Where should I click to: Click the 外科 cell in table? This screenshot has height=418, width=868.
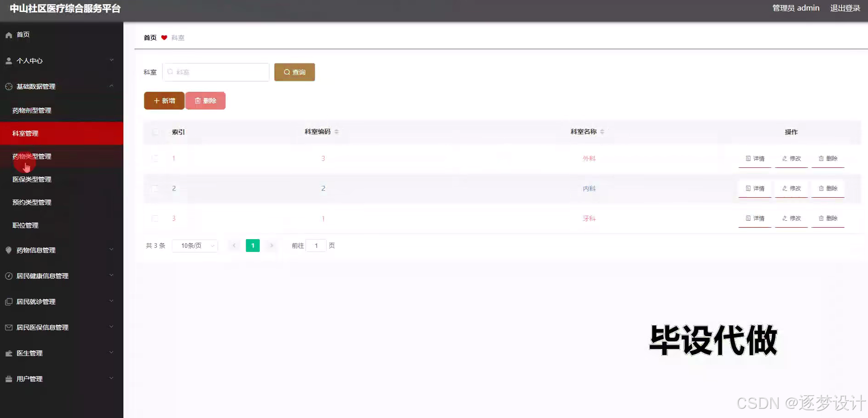(589, 159)
